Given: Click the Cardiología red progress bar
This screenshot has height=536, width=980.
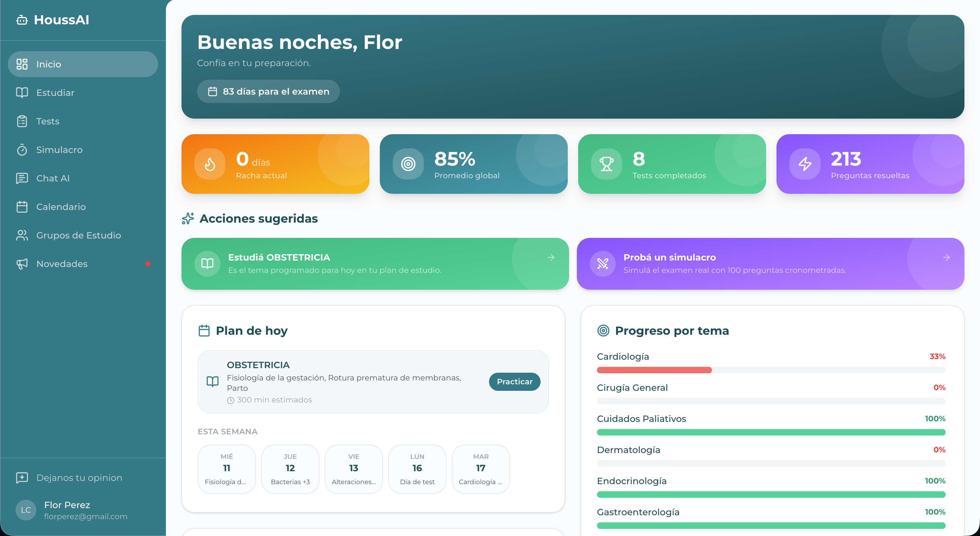Looking at the screenshot, I should [x=654, y=370].
